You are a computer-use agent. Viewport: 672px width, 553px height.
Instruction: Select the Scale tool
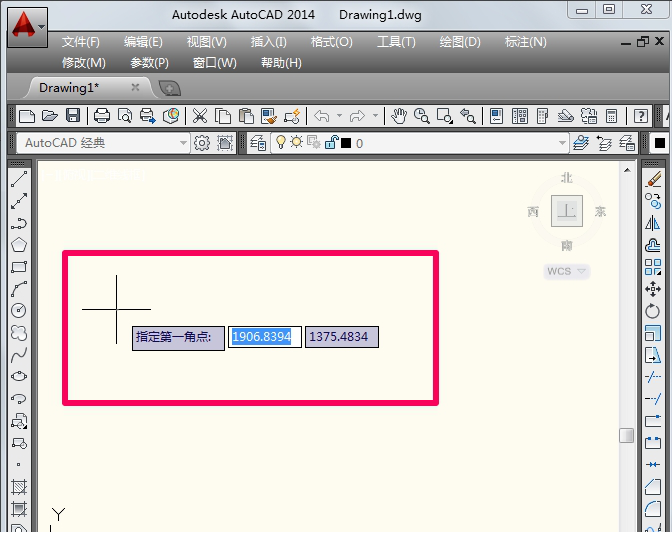653,333
